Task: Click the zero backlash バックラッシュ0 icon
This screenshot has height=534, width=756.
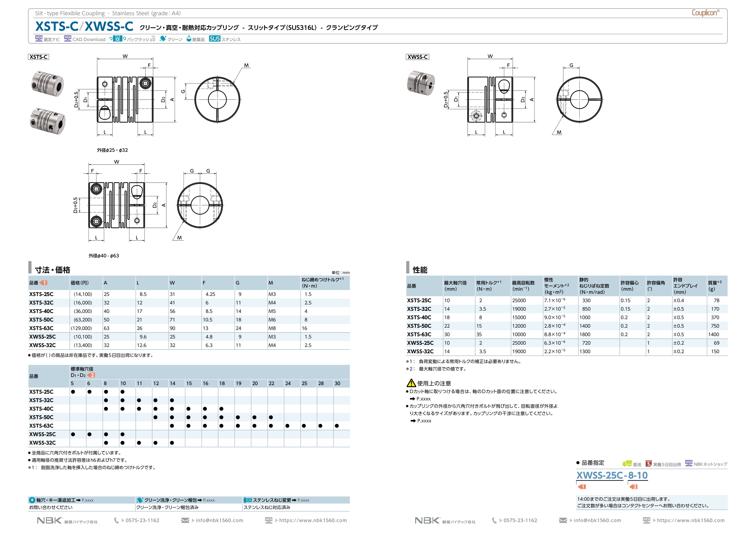Action: point(118,39)
